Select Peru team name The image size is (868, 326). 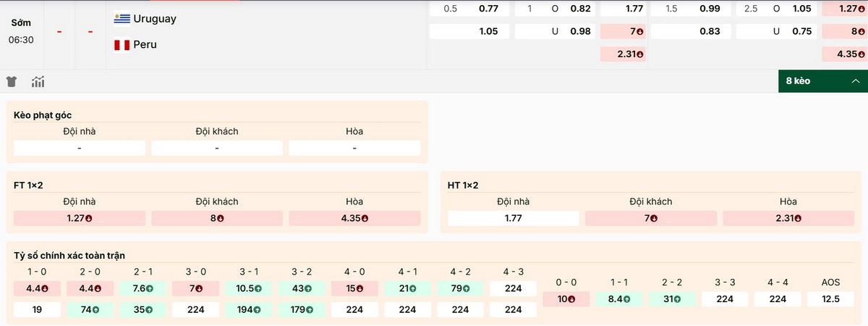point(145,45)
